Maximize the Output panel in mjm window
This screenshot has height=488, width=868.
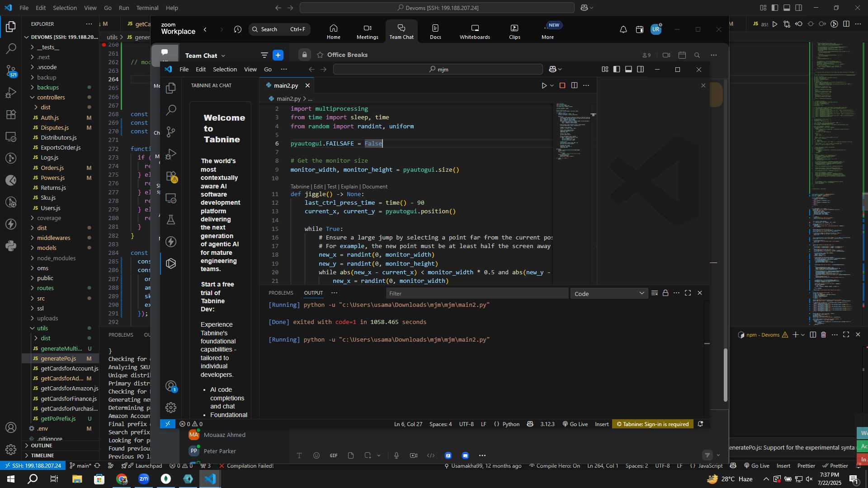pos(688,293)
